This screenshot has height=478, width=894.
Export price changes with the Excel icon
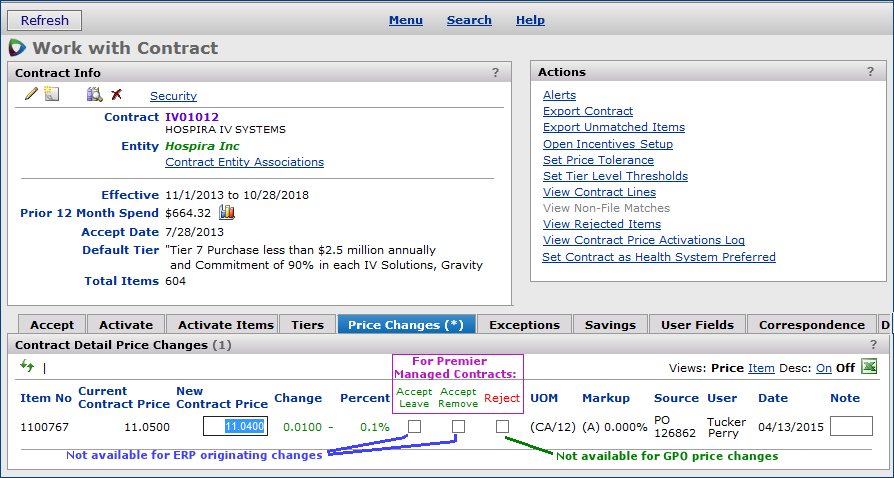click(x=869, y=367)
